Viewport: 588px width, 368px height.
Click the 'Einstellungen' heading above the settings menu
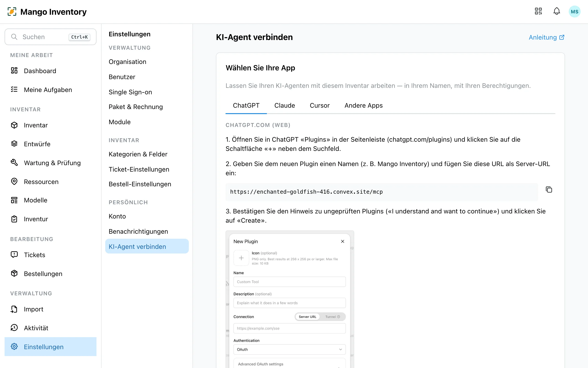coord(130,34)
